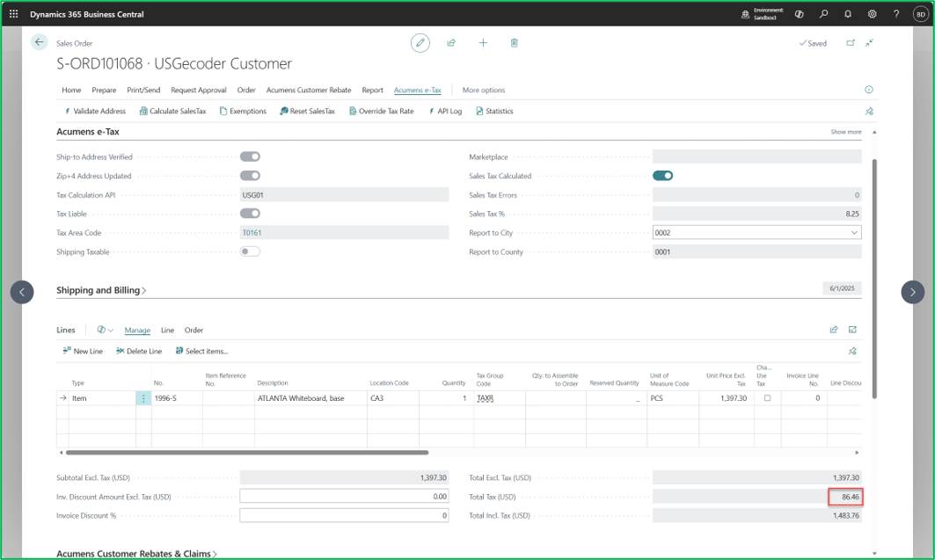The width and height of the screenshot is (935, 560).
Task: Click the T0161 Tax Area Code link
Action: point(252,233)
